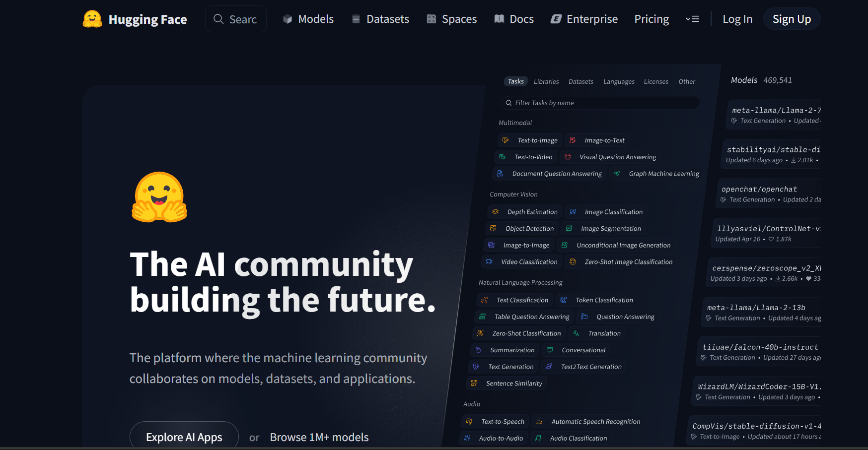Image resolution: width=868 pixels, height=450 pixels.
Task: Click the Depth Estimation task icon
Action: pos(496,212)
